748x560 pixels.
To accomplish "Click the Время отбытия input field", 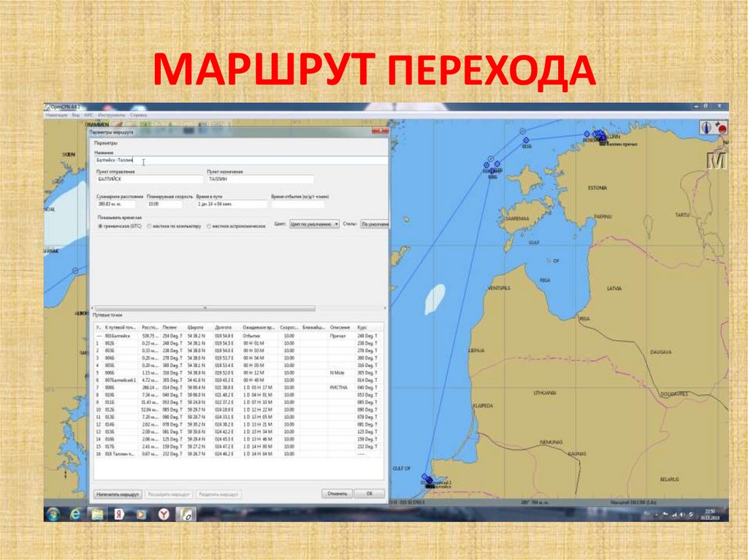I will 298,204.
